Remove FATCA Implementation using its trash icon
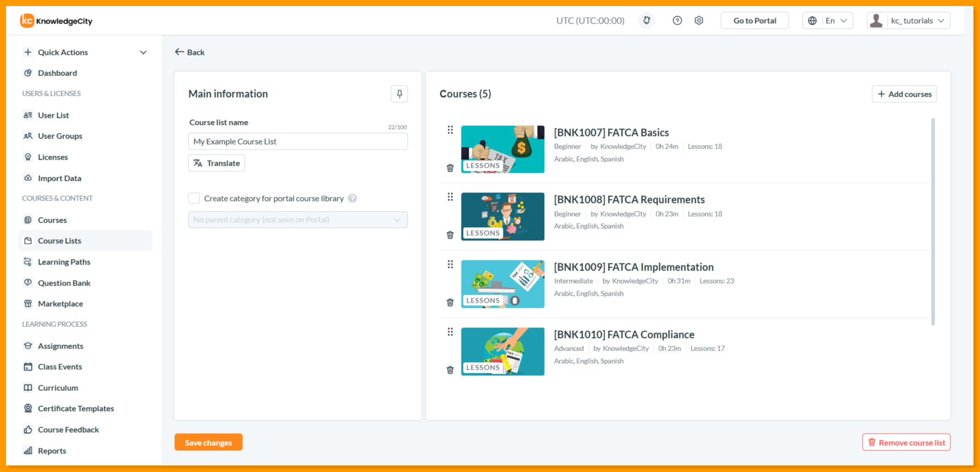This screenshot has width=980, height=472. (450, 302)
